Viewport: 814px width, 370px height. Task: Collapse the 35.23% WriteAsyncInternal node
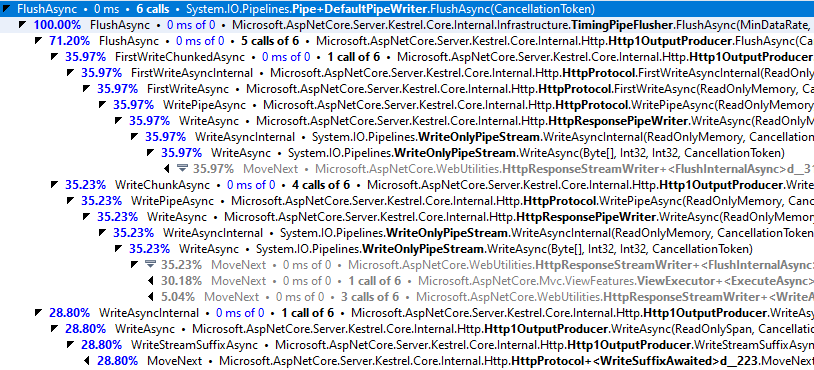102,233
